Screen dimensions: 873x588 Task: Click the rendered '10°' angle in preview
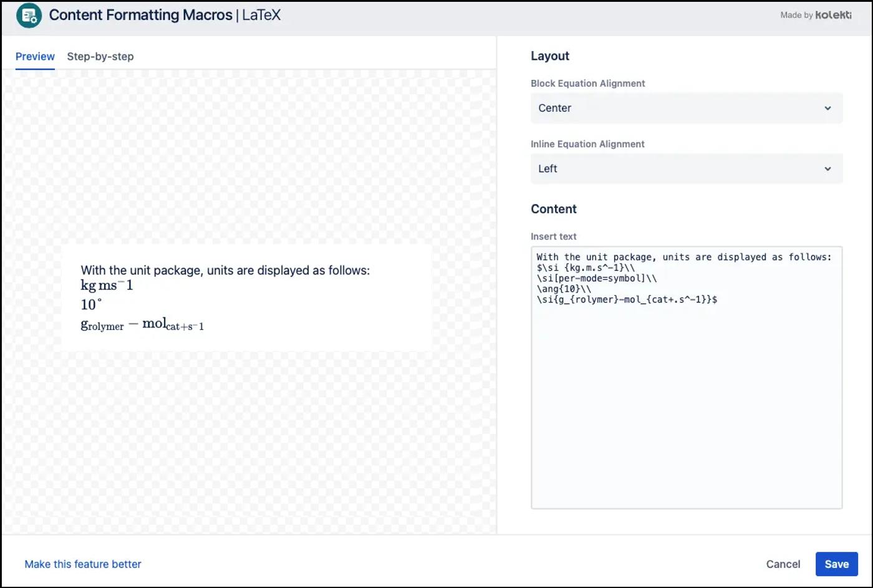coord(91,304)
